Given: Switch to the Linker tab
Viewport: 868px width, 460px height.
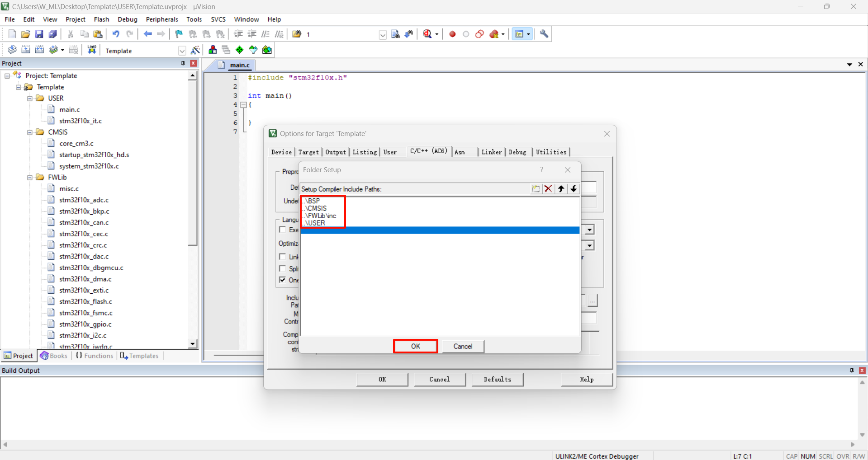Looking at the screenshot, I should [491, 152].
